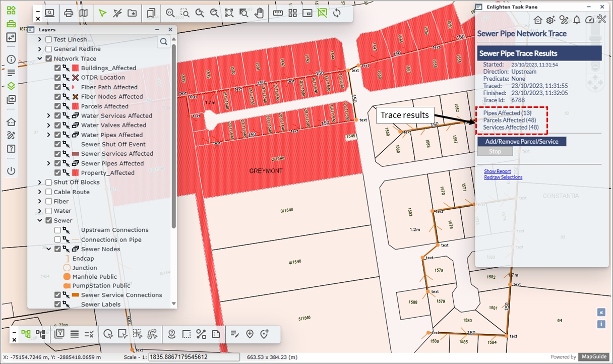This screenshot has height=364, width=613.
Task: Open the Show Report link
Action: (497, 171)
